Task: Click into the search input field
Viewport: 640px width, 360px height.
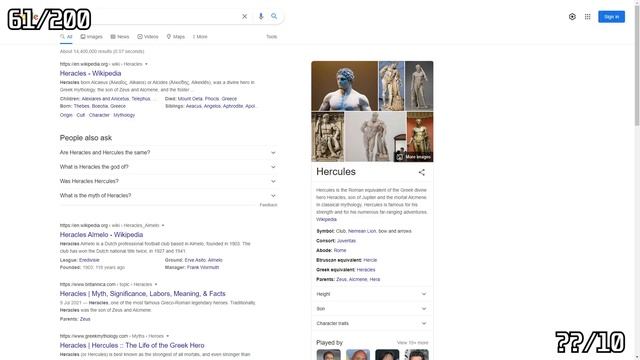Action: tap(163, 16)
